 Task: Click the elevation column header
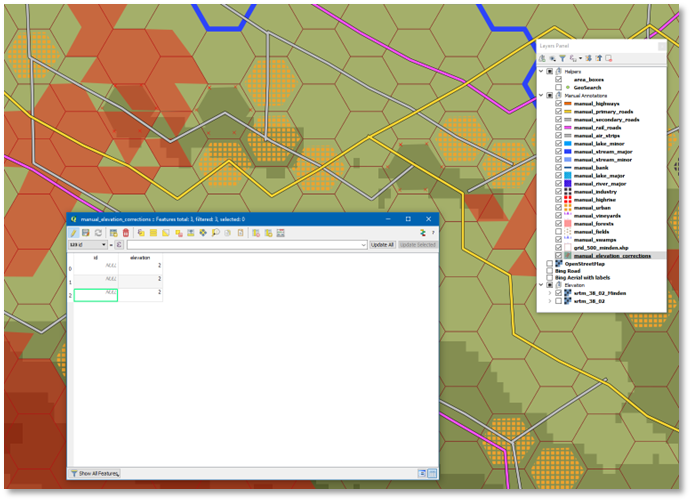140,257
